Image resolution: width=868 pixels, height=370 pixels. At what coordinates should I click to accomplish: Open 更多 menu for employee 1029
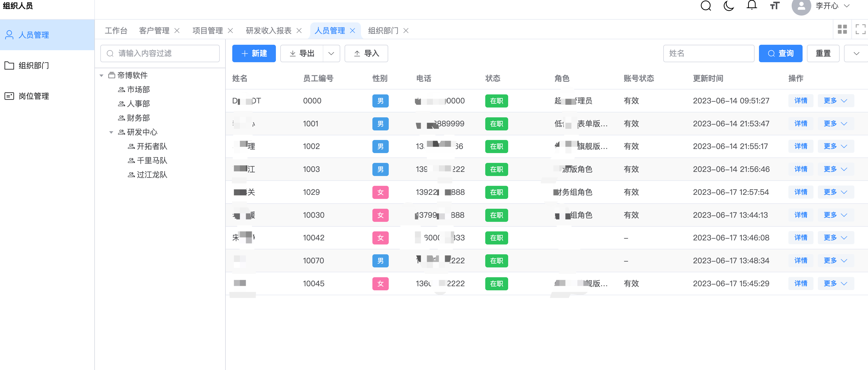pyautogui.click(x=835, y=192)
